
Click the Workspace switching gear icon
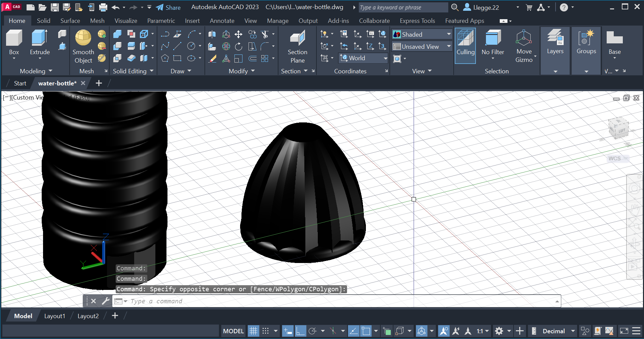[499, 331]
